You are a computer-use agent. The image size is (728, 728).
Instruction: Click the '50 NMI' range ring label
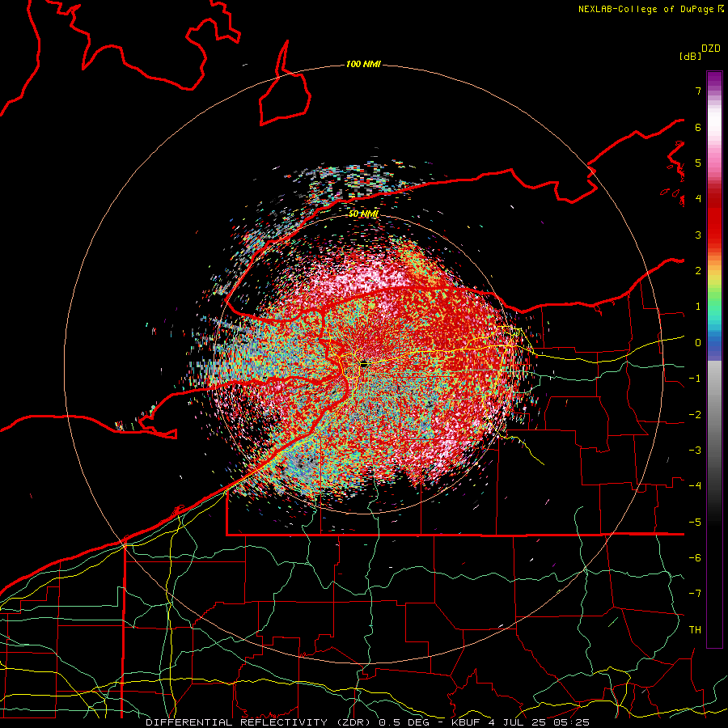(363, 214)
